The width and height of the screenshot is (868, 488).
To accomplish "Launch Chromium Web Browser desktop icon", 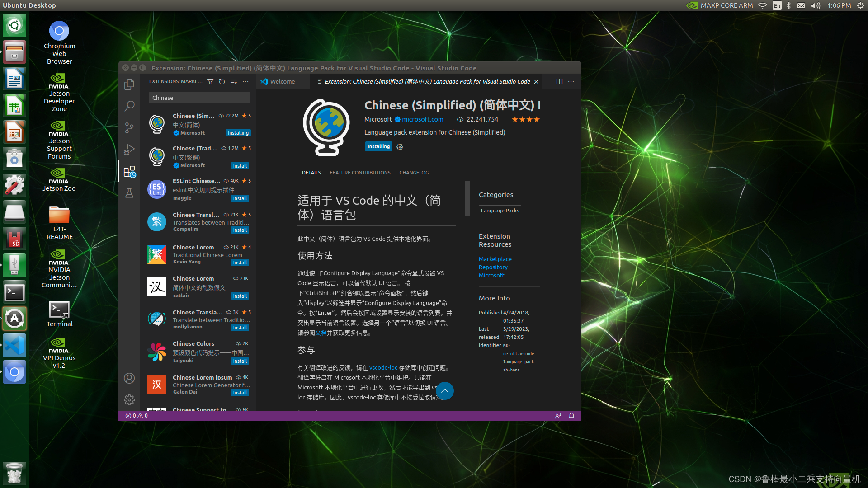I will (59, 42).
